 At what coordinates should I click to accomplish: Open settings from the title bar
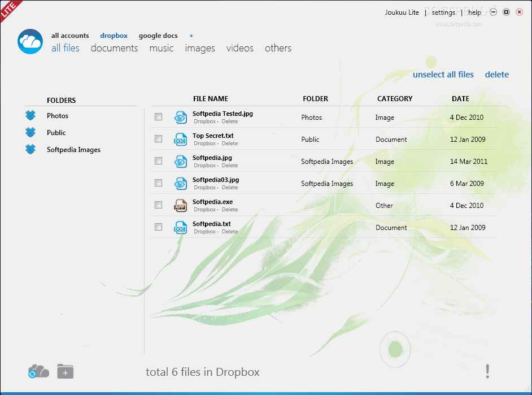pos(443,12)
